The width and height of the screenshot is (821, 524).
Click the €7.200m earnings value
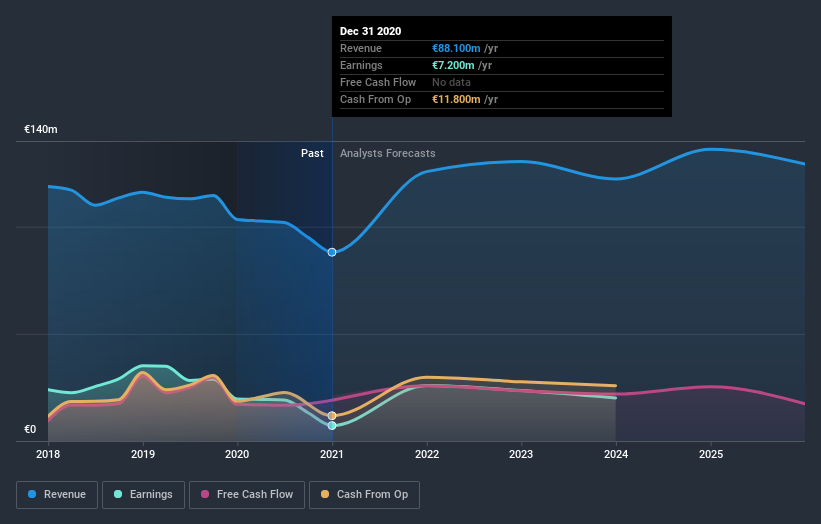coord(453,65)
